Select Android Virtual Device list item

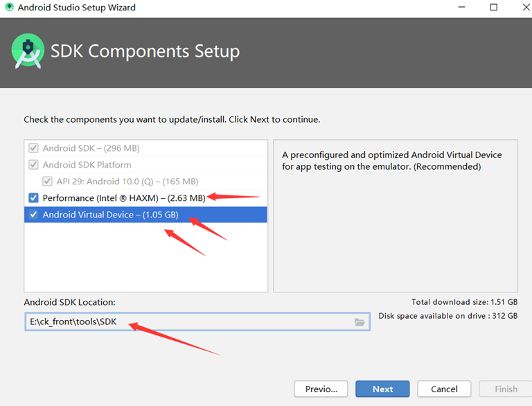click(110, 215)
